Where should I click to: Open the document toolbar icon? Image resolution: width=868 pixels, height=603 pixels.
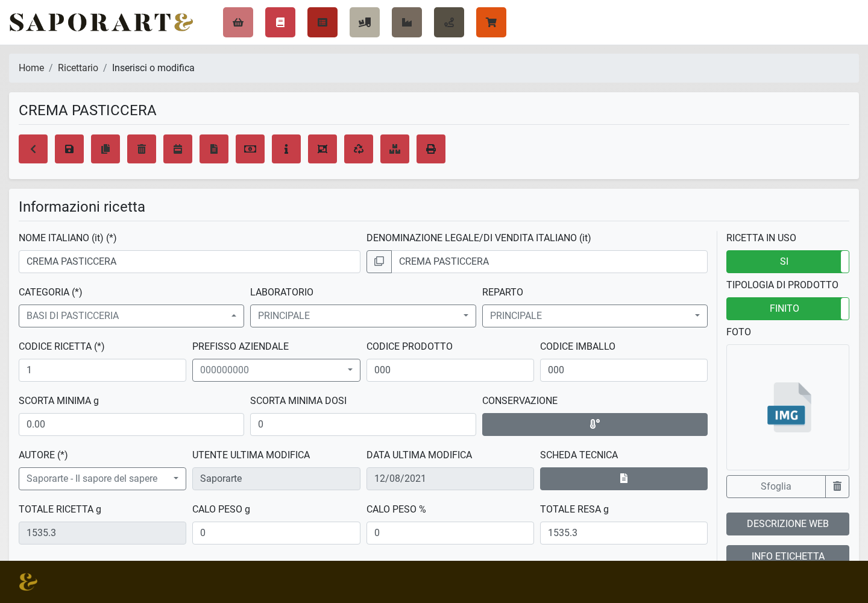tap(214, 149)
